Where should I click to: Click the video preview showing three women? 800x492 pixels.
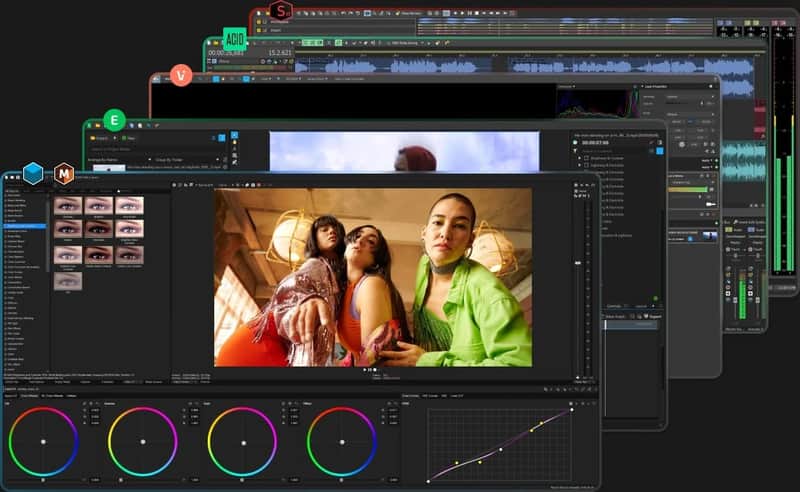pyautogui.click(x=373, y=277)
